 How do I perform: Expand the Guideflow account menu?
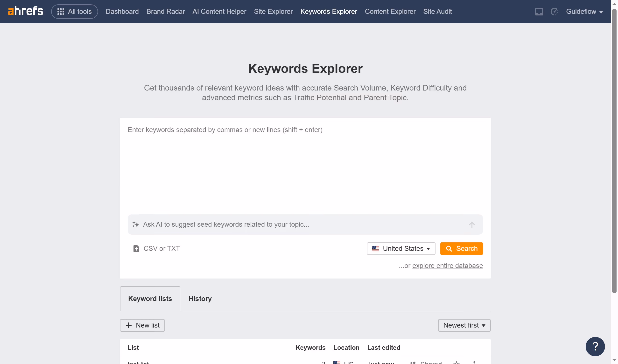pyautogui.click(x=584, y=12)
